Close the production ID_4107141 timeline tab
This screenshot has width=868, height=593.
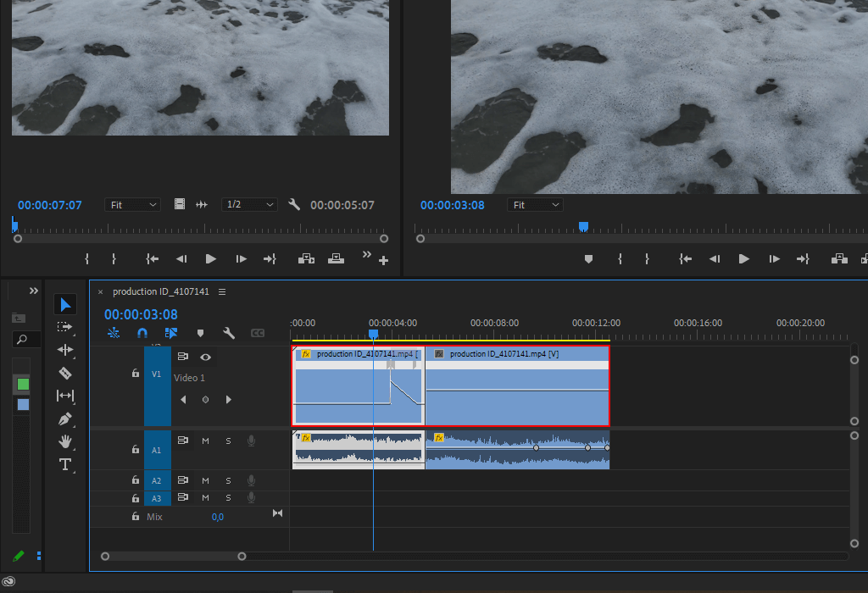click(x=100, y=292)
